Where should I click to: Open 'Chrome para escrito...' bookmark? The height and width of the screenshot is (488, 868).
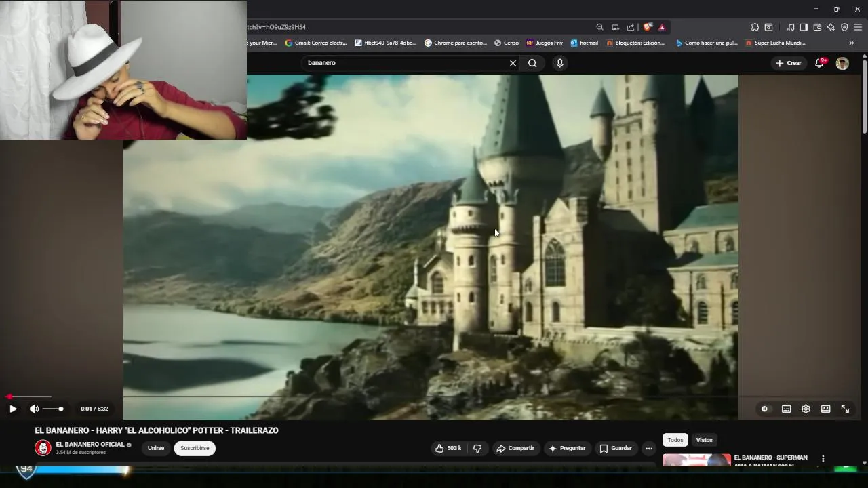coord(456,43)
